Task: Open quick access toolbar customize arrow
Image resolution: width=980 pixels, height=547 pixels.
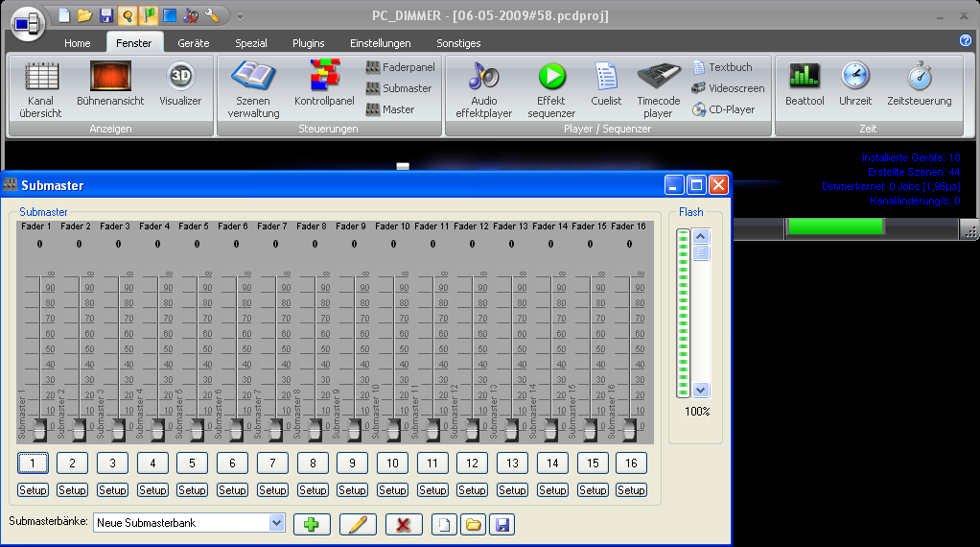Action: [240, 16]
